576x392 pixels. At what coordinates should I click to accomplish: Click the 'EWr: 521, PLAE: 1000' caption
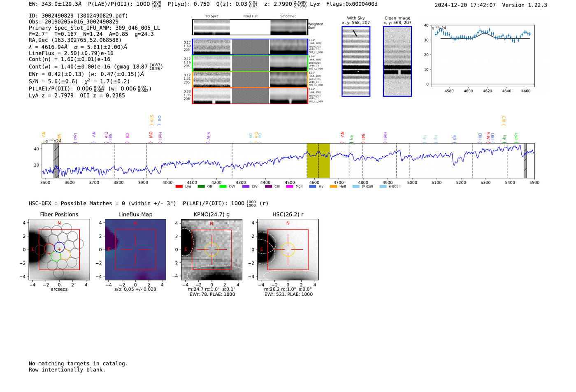pos(288,295)
